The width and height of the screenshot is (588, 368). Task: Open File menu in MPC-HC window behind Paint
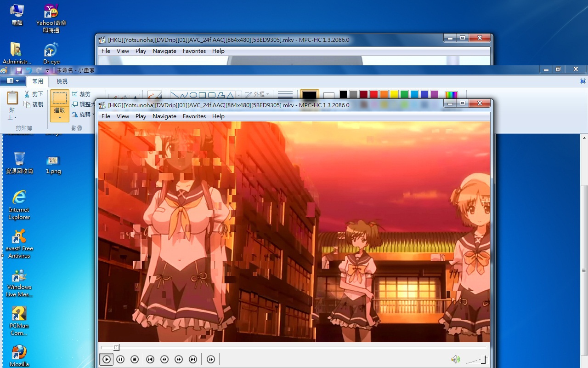pyautogui.click(x=106, y=51)
